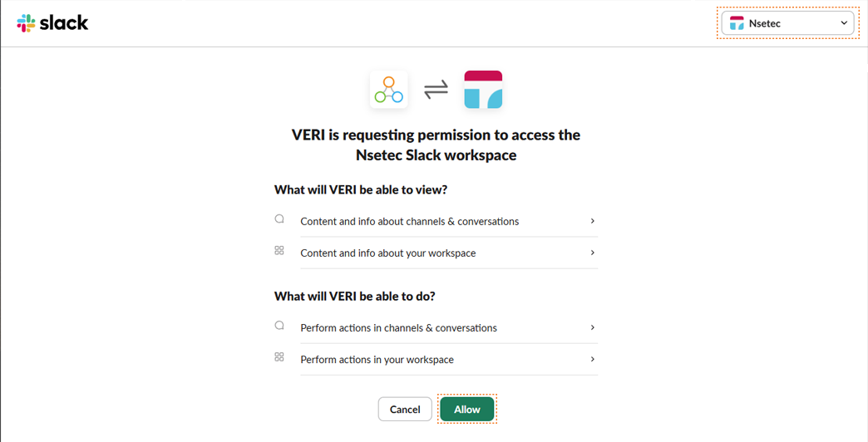Expand the workspace content info chevron

592,253
